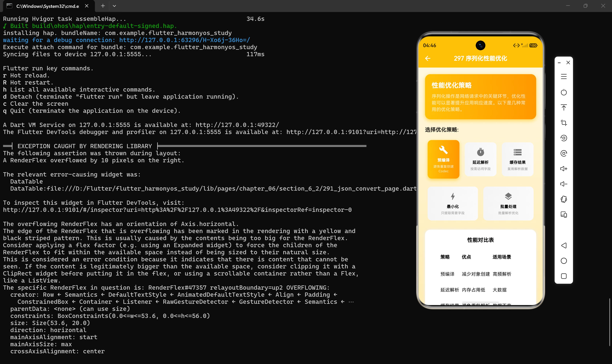Open Dart VM Service URL 127.0.0.1:49322
Image resolution: width=612 pixels, height=364 pixels.
point(237,125)
